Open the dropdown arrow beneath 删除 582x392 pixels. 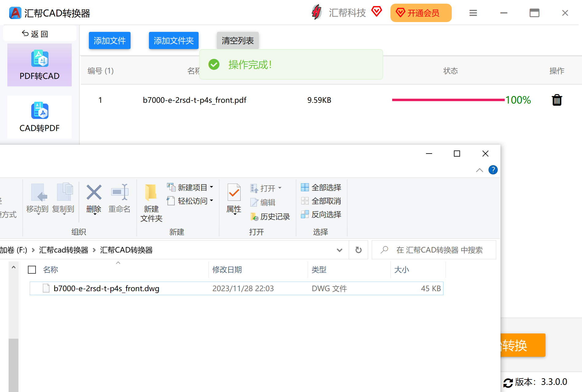click(95, 215)
